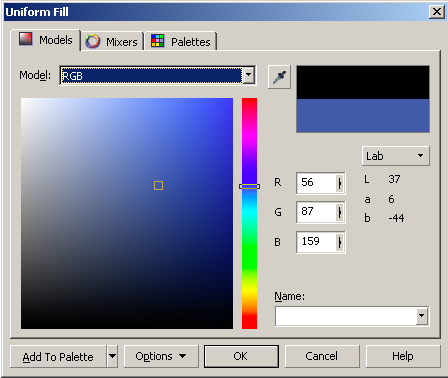Switch to the Mixers tab
448x378 pixels.
point(112,42)
